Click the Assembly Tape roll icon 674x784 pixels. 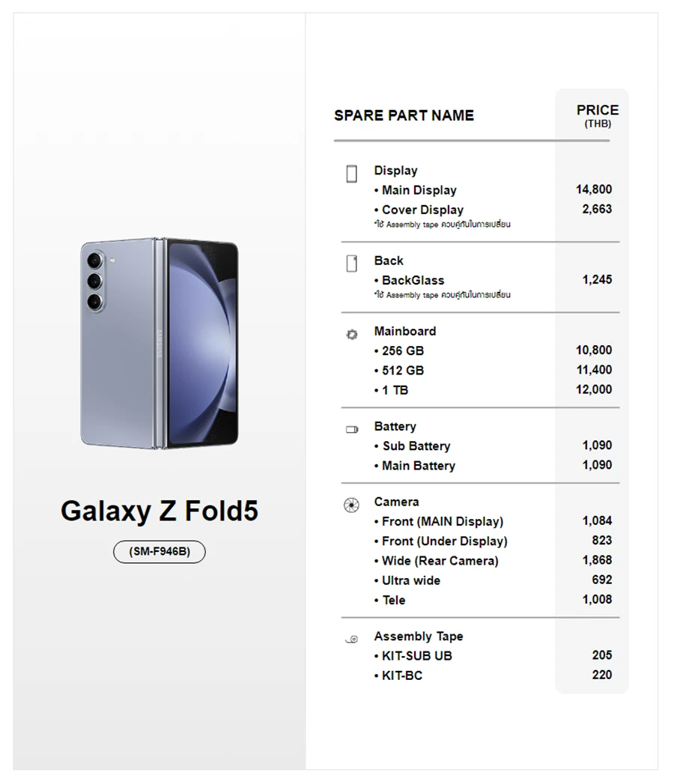351,639
